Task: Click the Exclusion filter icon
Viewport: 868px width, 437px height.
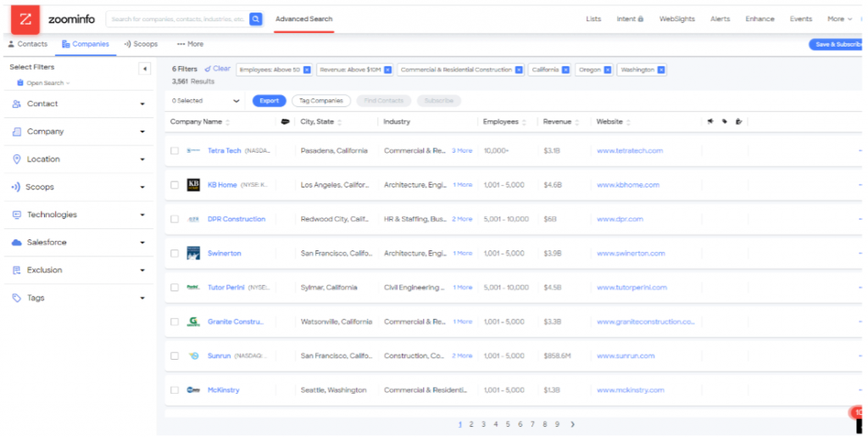Action: pos(17,271)
